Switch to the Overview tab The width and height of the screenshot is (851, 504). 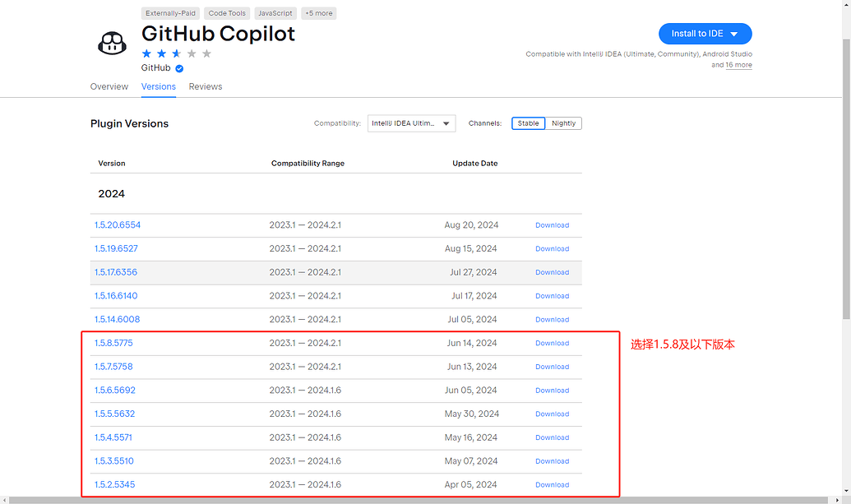pyautogui.click(x=109, y=86)
